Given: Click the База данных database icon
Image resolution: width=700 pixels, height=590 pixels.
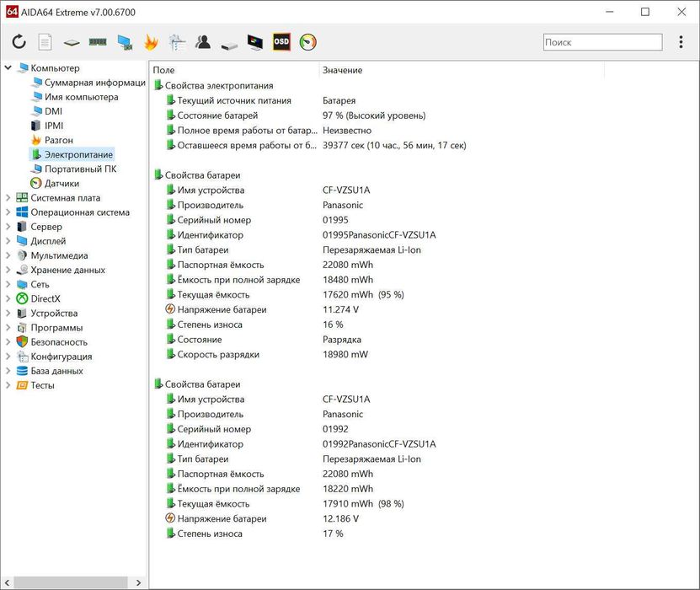Looking at the screenshot, I should pos(22,371).
